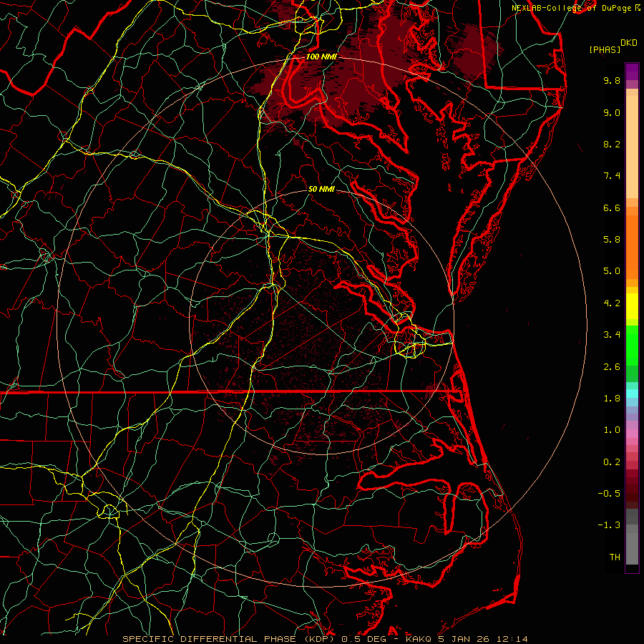The width and height of the screenshot is (644, 644).
Task: Click the 7.4 scale value
Action: (612, 176)
